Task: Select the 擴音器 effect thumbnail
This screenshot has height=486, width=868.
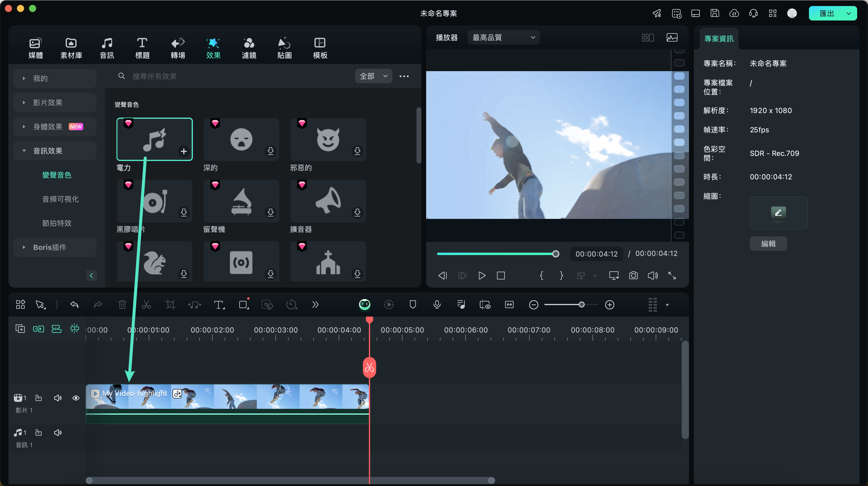Action: 328,201
